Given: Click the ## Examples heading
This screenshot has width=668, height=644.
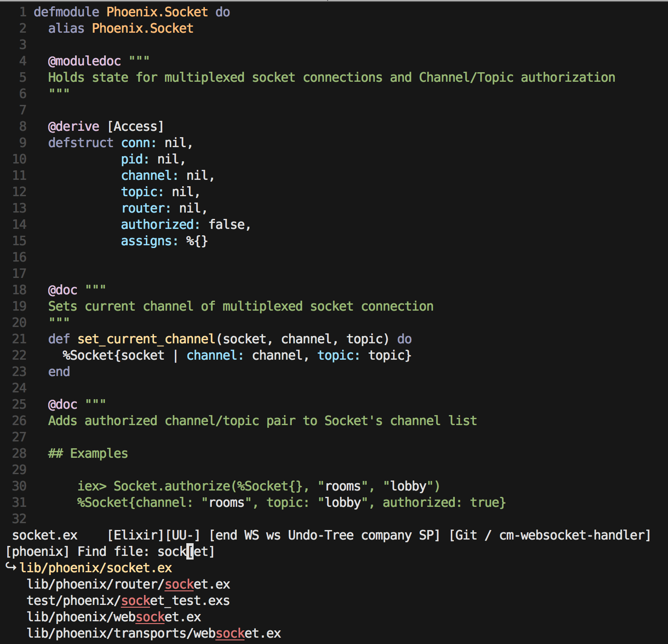Looking at the screenshot, I should coord(88,453).
